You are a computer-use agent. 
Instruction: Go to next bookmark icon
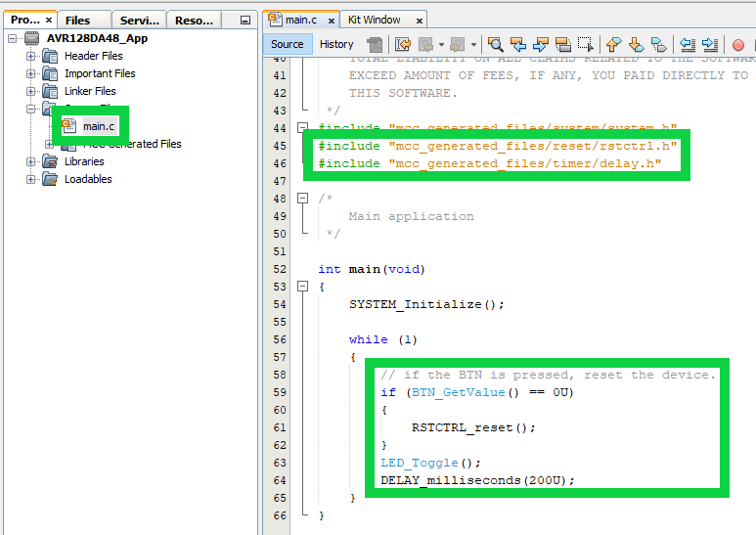click(636, 44)
